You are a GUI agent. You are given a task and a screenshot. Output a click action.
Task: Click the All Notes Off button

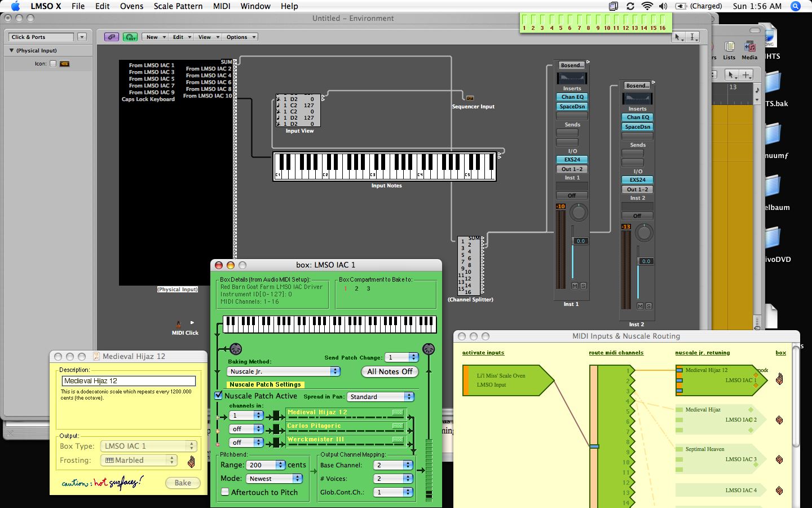tap(390, 371)
